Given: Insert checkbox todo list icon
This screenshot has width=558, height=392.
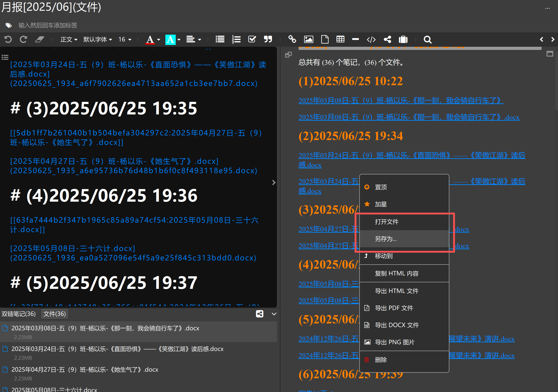Looking at the screenshot, I should pos(252,39).
